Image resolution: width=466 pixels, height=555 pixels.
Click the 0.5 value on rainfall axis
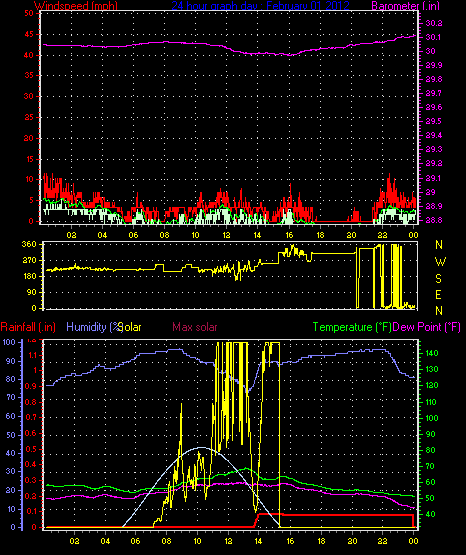point(31,450)
